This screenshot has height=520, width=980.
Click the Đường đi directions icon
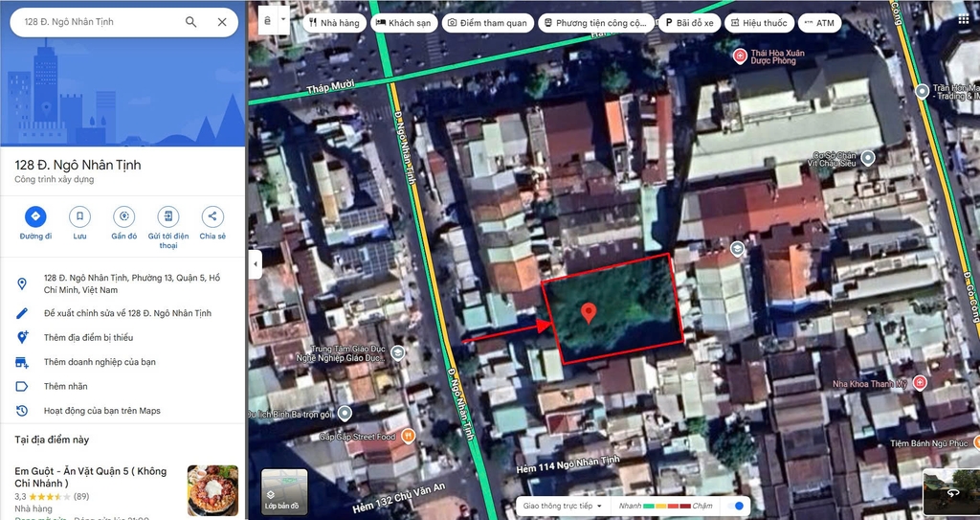[x=35, y=216]
